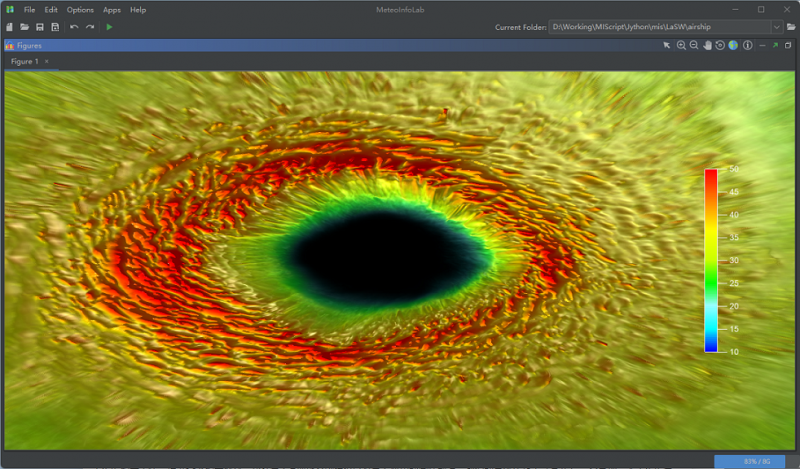This screenshot has height=469, width=800.
Task: Click the globe full extent icon
Action: click(x=732, y=46)
